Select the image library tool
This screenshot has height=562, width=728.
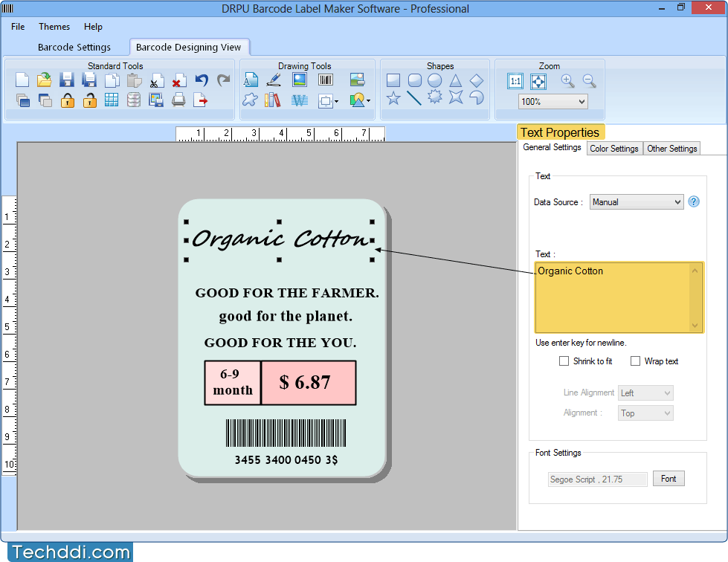pos(357,80)
